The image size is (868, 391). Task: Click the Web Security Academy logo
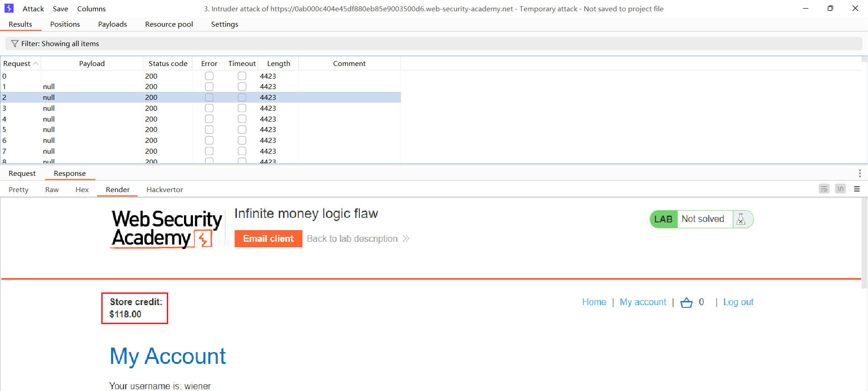[x=167, y=229]
